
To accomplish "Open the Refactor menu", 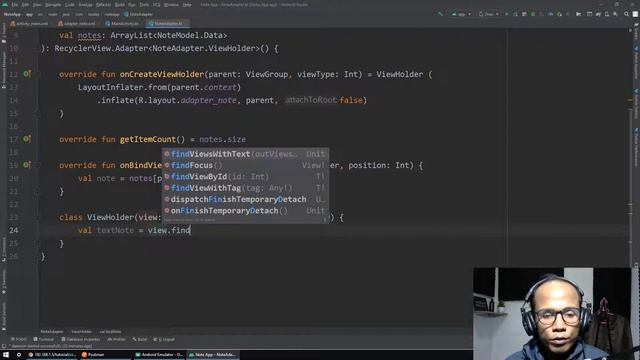I will click(103, 4).
